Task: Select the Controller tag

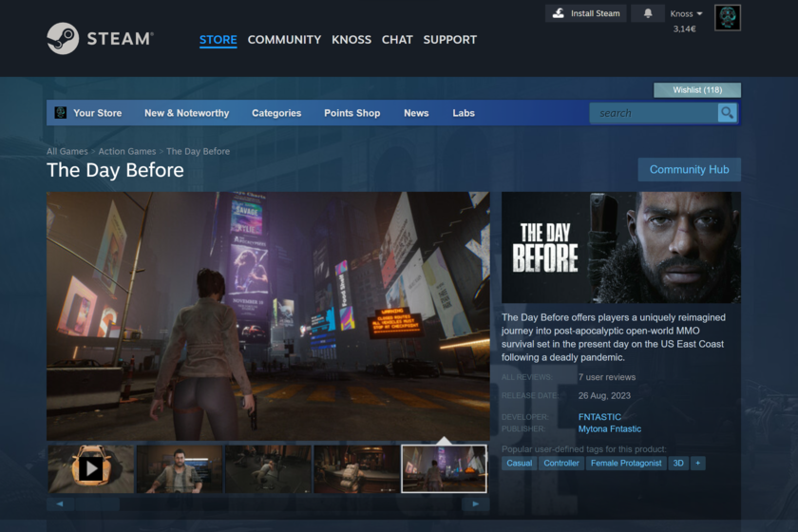Action: coord(561,463)
